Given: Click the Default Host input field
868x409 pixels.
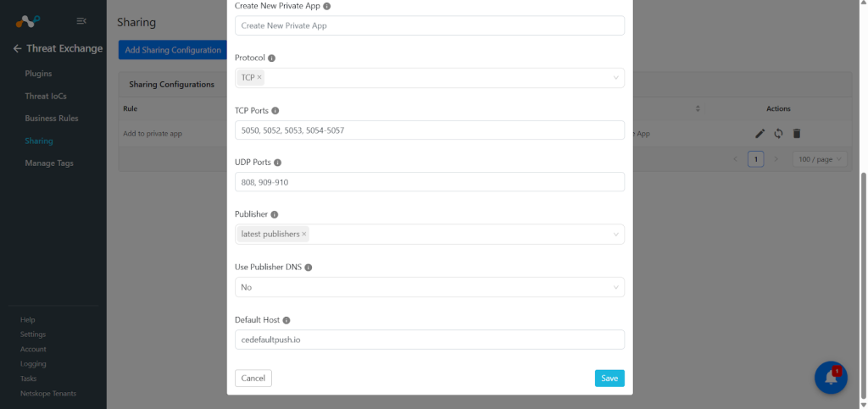Looking at the screenshot, I should (x=430, y=340).
